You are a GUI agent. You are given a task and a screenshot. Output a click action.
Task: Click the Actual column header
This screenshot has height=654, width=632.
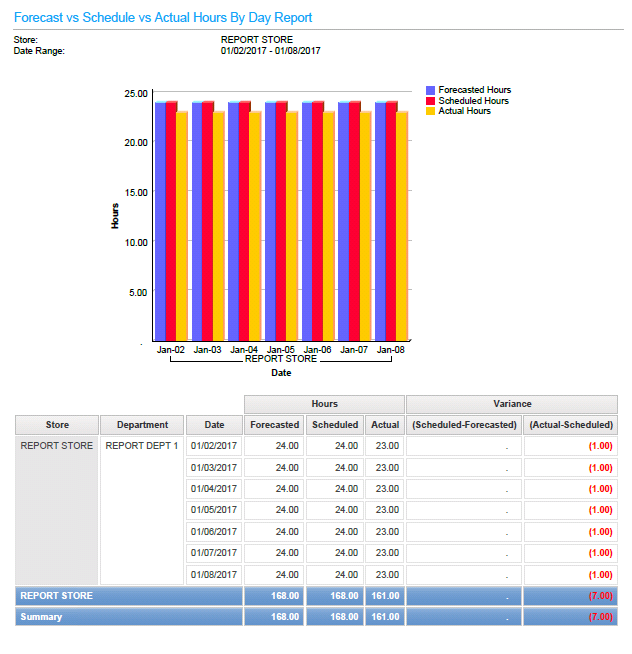pyautogui.click(x=385, y=425)
